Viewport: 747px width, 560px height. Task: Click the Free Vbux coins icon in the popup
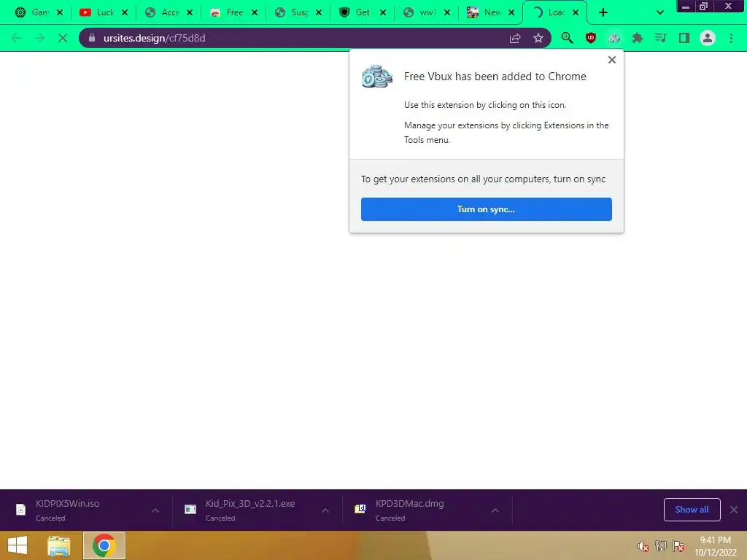click(x=377, y=76)
